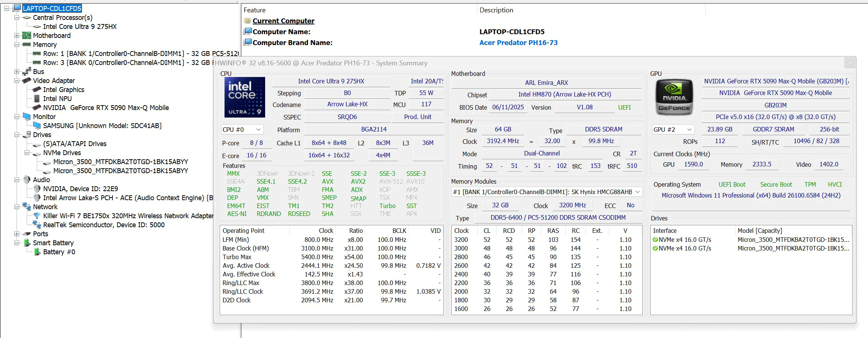Select Intel Core Ultra 9 275HX tree item
The height and width of the screenshot is (338, 868).
point(80,27)
